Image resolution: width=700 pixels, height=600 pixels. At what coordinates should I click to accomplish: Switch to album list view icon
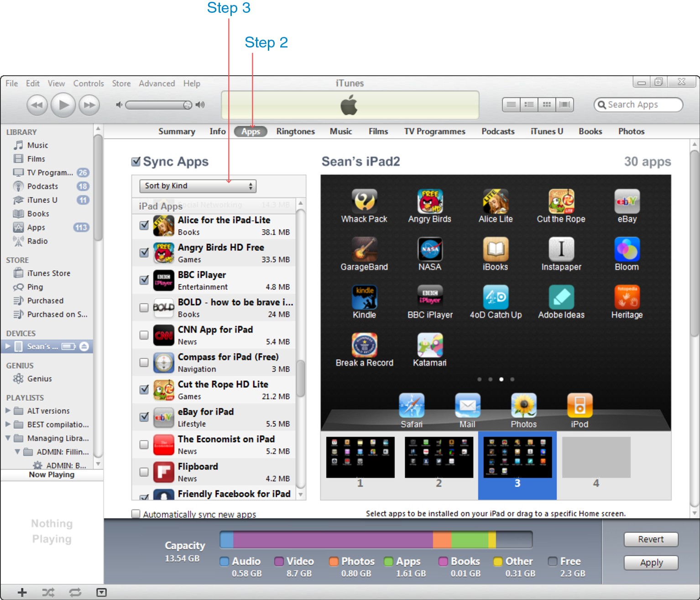coord(529,105)
